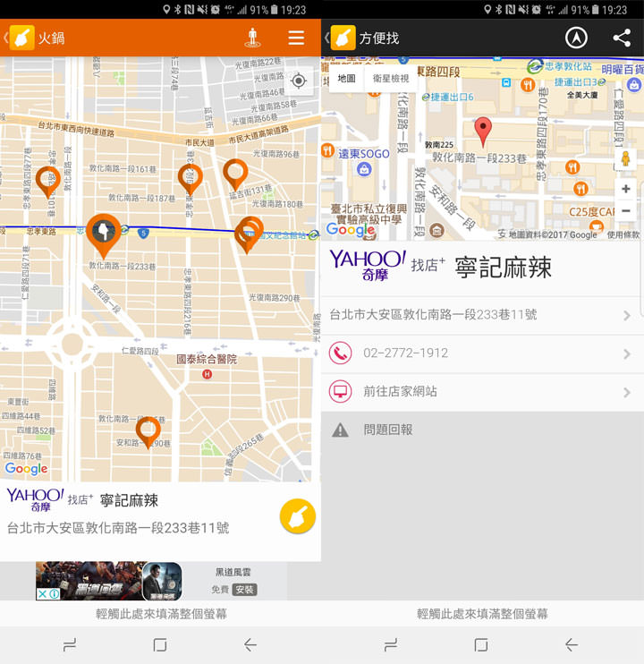The height and width of the screenshot is (664, 644).
Task: Select the stacked pins near 光復南路180巷
Action: pos(249,234)
